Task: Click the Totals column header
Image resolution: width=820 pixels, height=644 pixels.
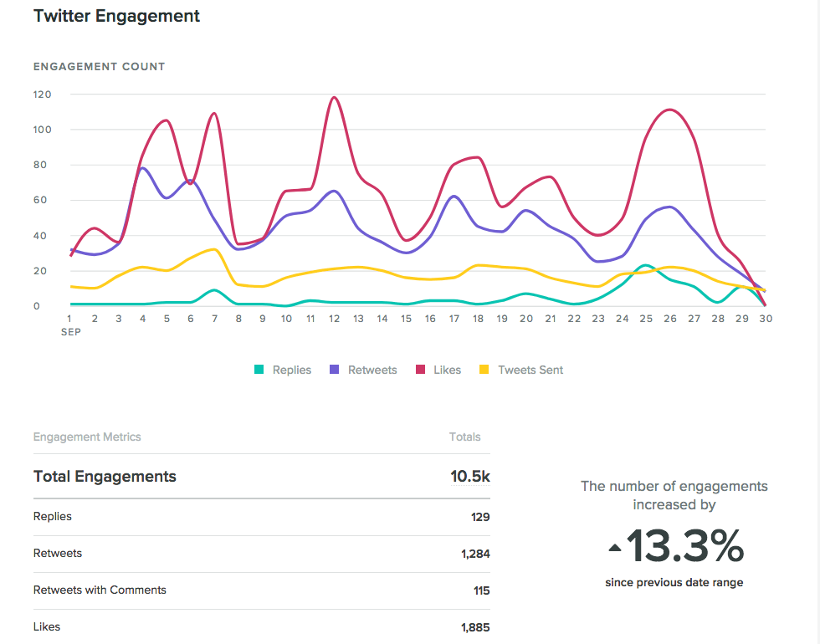Action: [x=465, y=437]
